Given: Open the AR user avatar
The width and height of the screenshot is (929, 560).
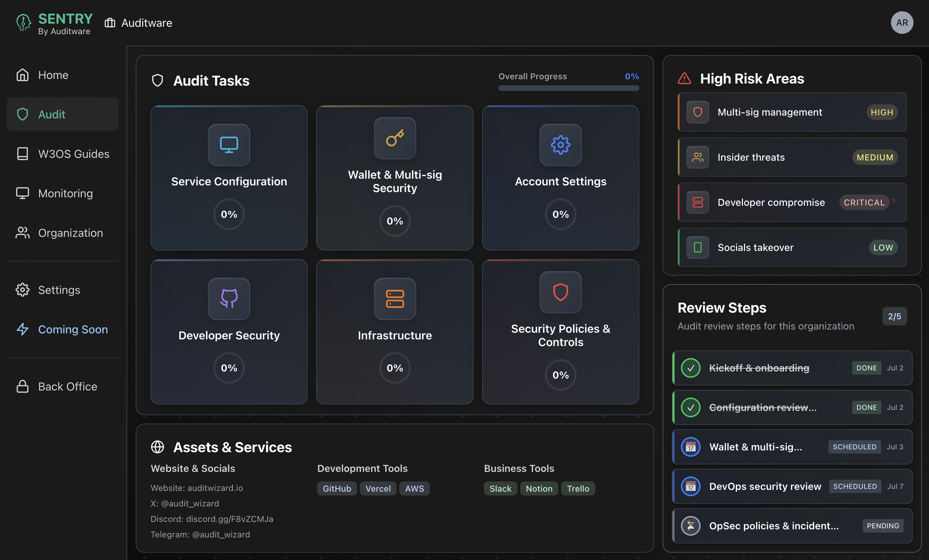Looking at the screenshot, I should 902,23.
